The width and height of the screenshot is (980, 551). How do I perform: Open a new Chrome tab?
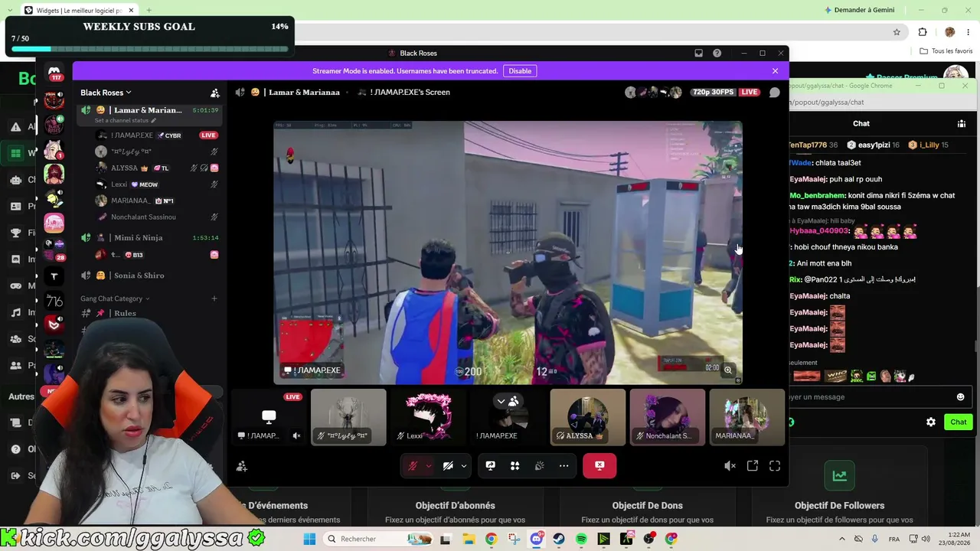pyautogui.click(x=149, y=10)
